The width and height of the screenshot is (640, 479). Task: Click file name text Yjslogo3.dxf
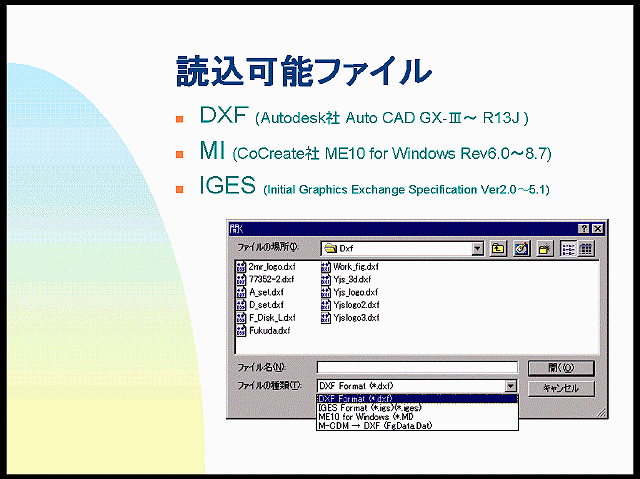point(356,318)
